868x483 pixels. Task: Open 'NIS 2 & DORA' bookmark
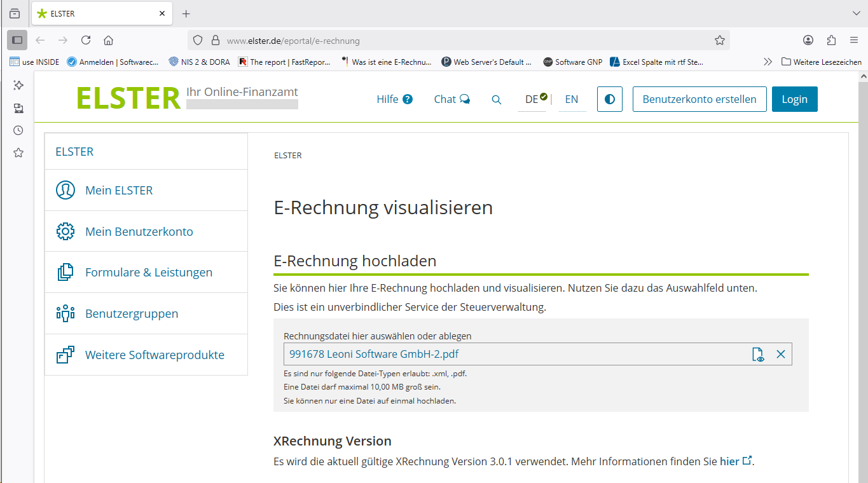pos(199,62)
